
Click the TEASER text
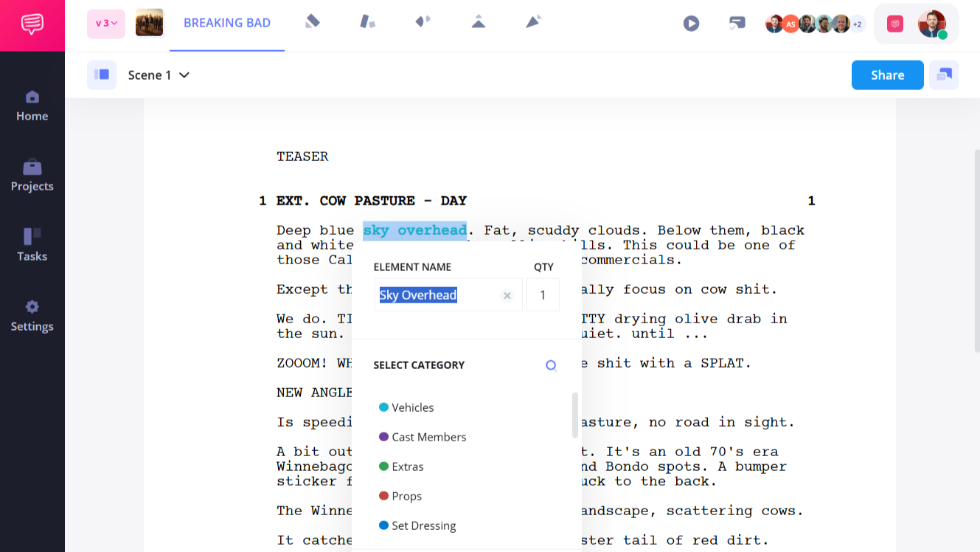pos(302,156)
